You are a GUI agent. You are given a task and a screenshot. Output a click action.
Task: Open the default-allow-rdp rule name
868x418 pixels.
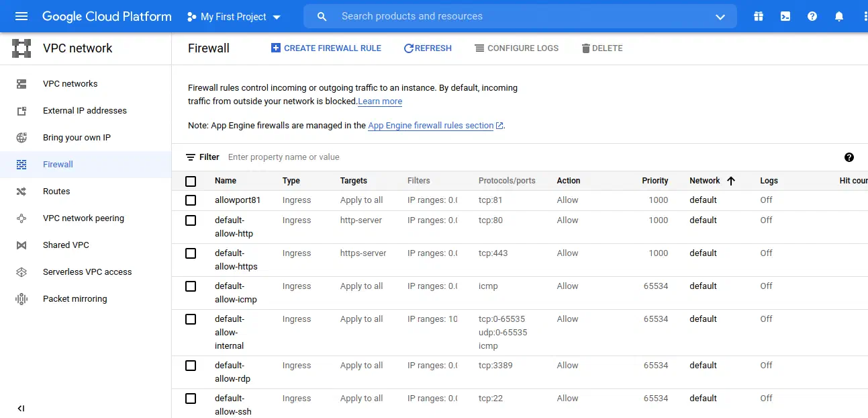(232, 372)
